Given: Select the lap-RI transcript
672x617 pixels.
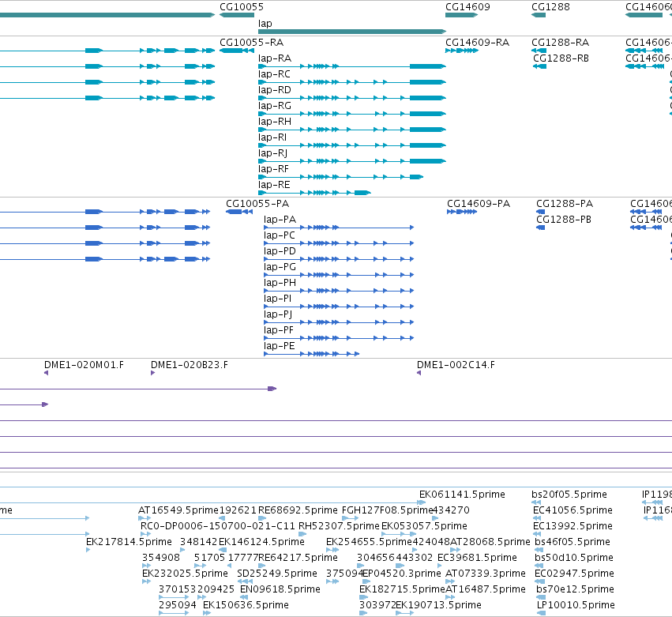Looking at the screenshot, I should (x=352, y=145).
